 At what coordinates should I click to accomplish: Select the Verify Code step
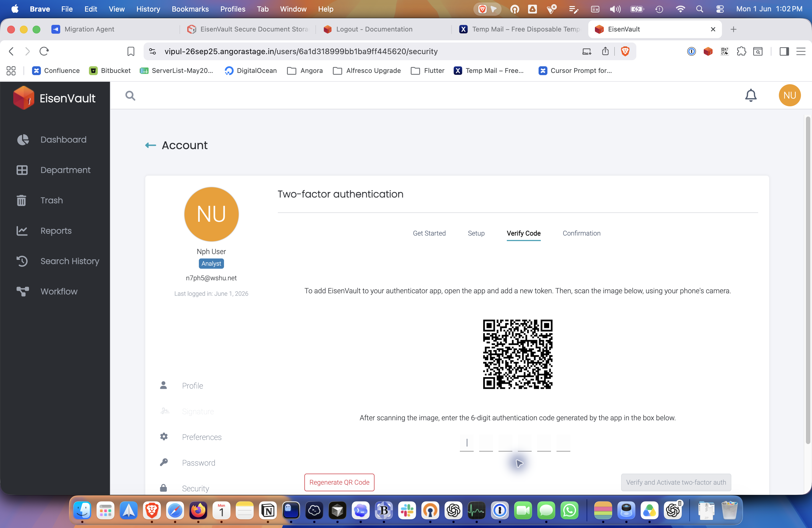pos(523,233)
